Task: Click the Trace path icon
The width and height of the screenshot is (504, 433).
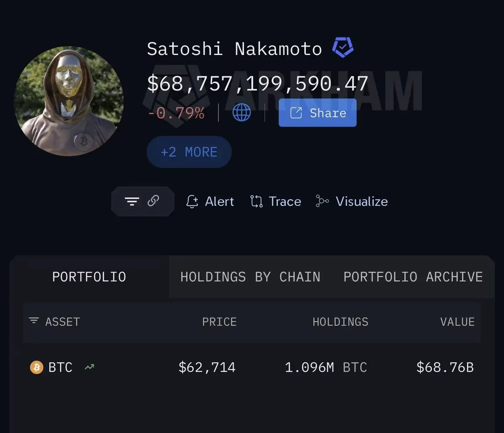Action: click(x=256, y=202)
